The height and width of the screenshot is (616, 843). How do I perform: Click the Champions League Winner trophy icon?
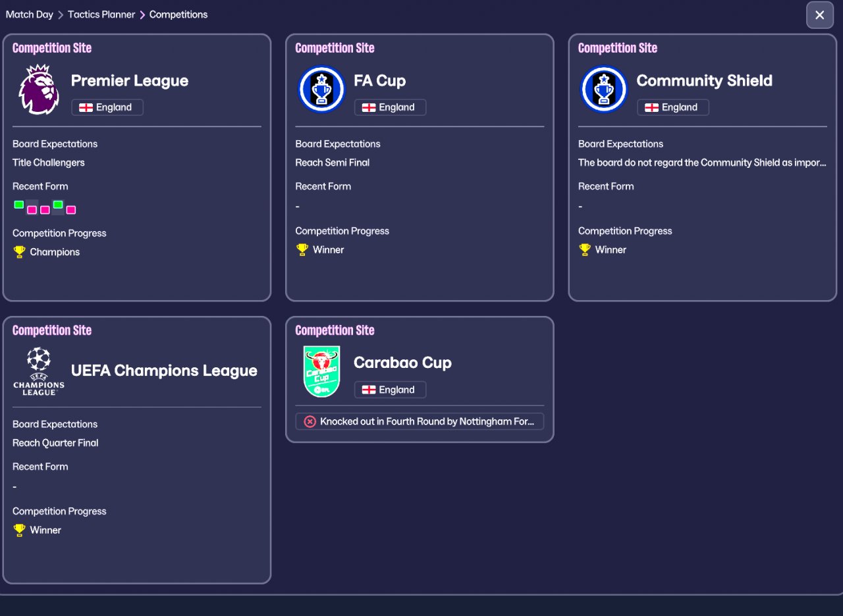pos(19,530)
